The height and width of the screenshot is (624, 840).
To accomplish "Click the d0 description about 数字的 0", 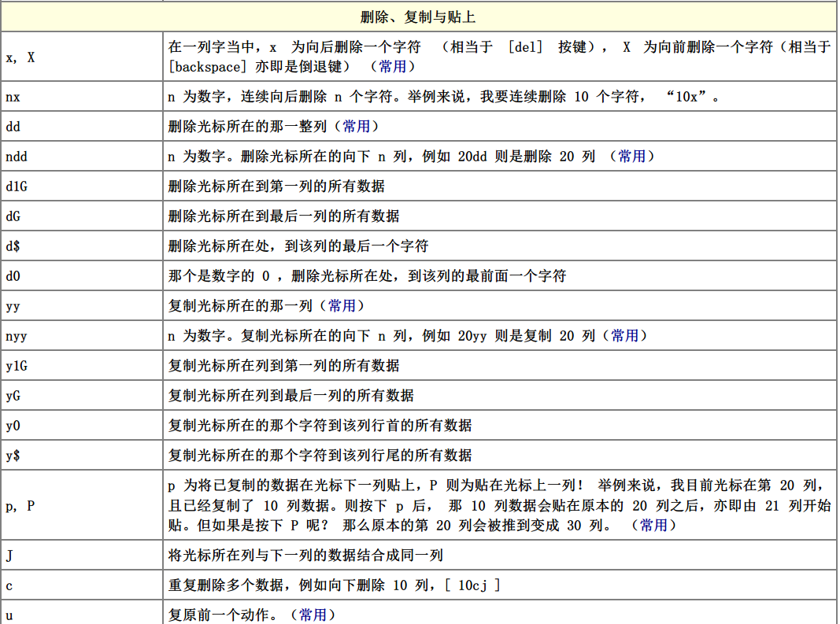I will click(x=367, y=276).
